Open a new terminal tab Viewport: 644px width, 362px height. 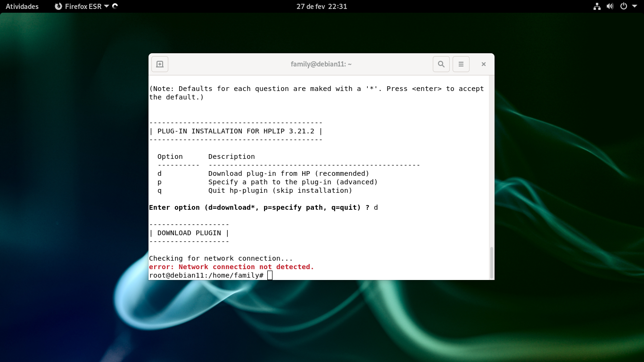pyautogui.click(x=160, y=64)
